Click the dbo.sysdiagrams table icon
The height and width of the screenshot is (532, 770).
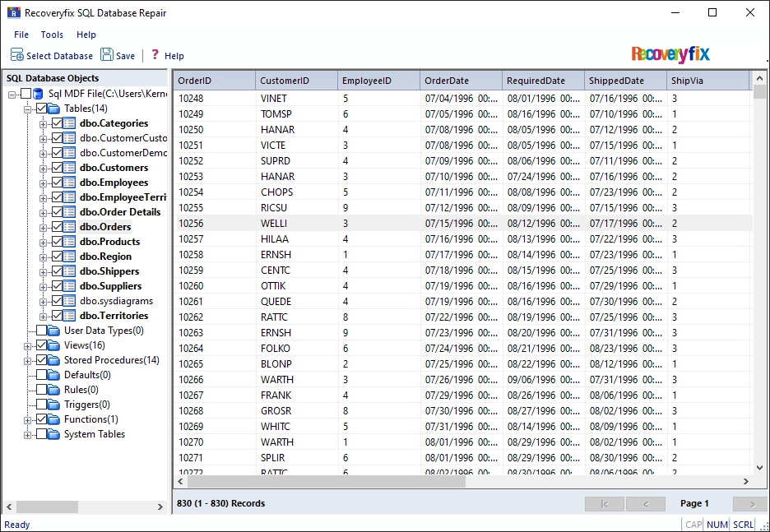(x=69, y=301)
